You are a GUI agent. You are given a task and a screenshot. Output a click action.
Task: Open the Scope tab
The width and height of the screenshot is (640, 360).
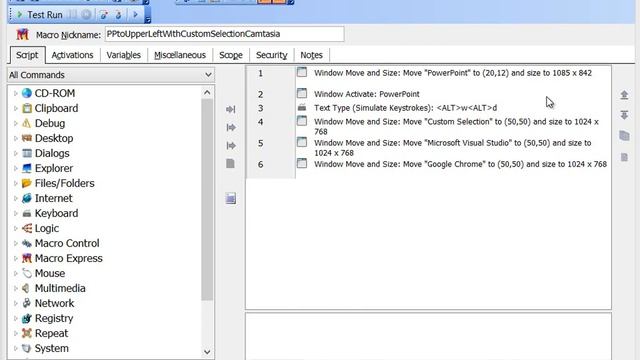point(231,55)
